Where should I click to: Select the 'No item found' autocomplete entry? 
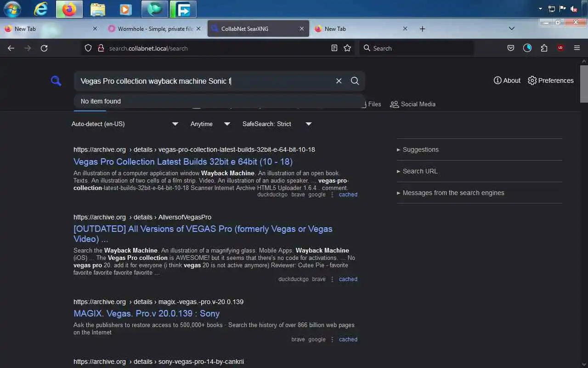(x=220, y=101)
